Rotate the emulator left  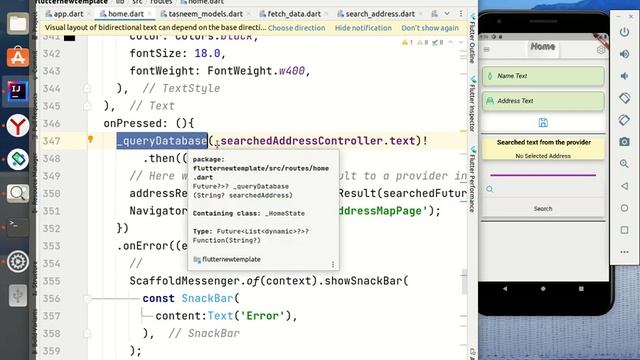pos(624,98)
